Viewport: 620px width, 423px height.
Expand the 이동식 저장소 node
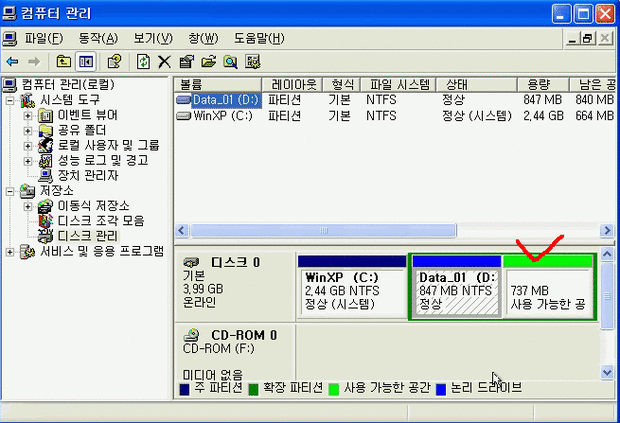[28, 206]
